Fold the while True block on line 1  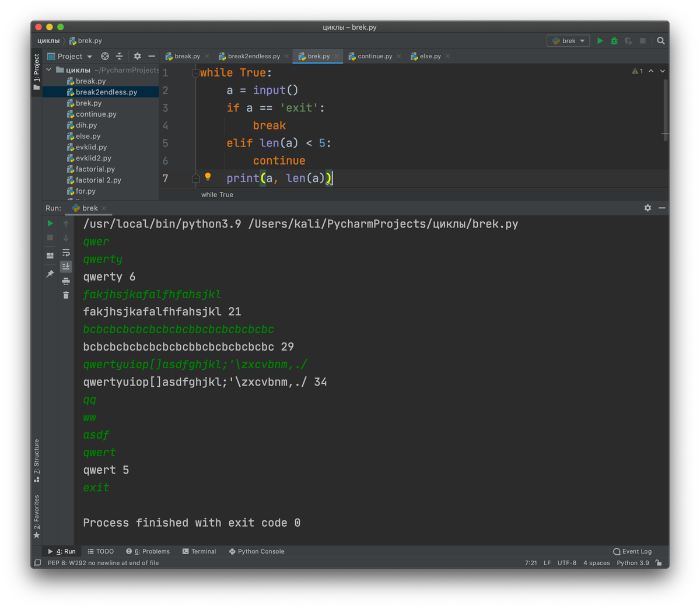(x=195, y=73)
